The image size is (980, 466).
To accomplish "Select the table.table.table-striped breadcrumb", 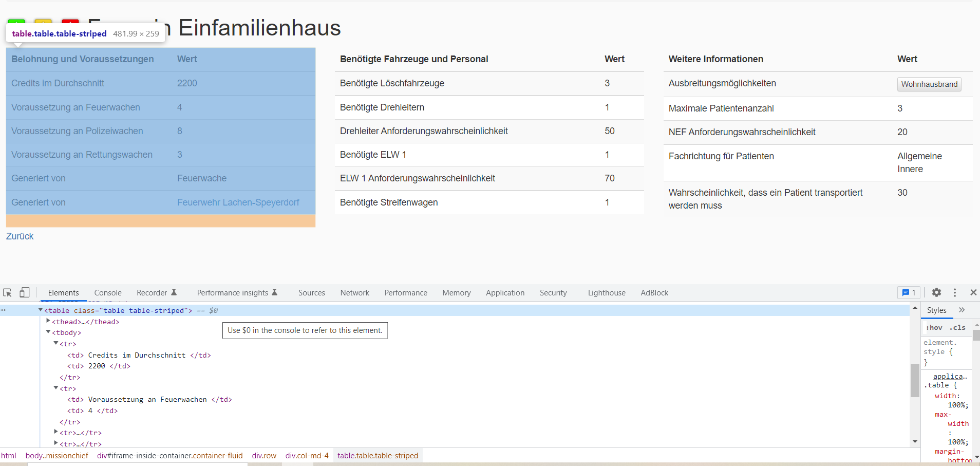I will (377, 455).
